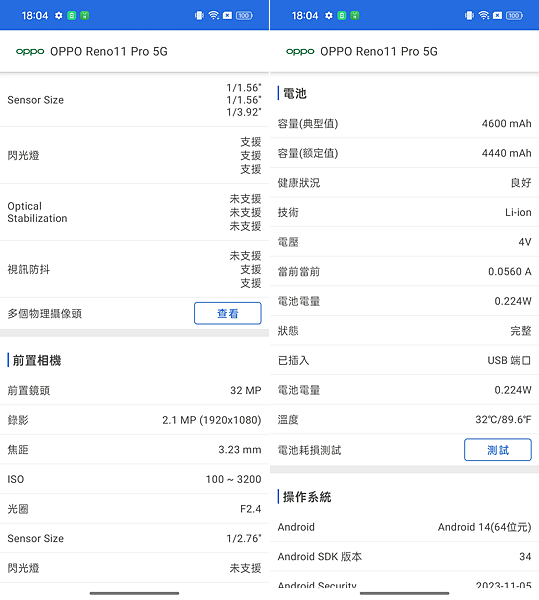Tap the Optical Stabilization label
Screen dimensions: 539x600
tap(37, 212)
